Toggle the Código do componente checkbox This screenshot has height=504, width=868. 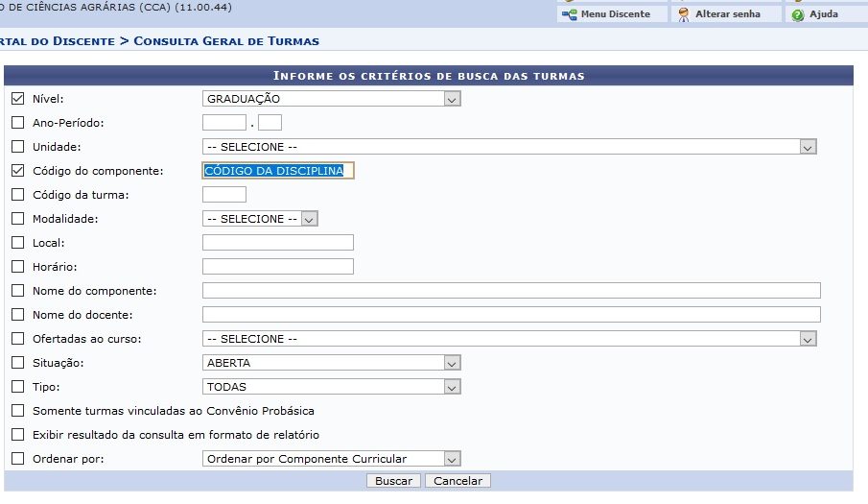pos(17,170)
